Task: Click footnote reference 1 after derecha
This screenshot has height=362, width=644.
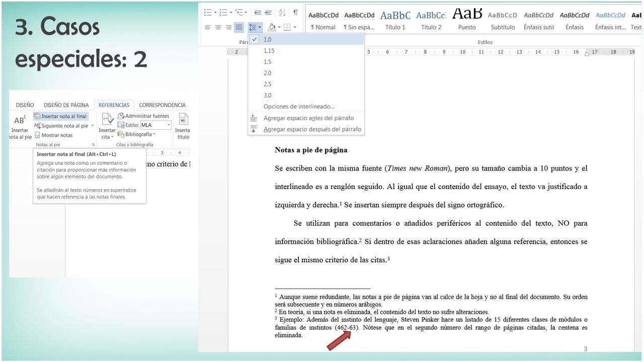Action: [341, 204]
